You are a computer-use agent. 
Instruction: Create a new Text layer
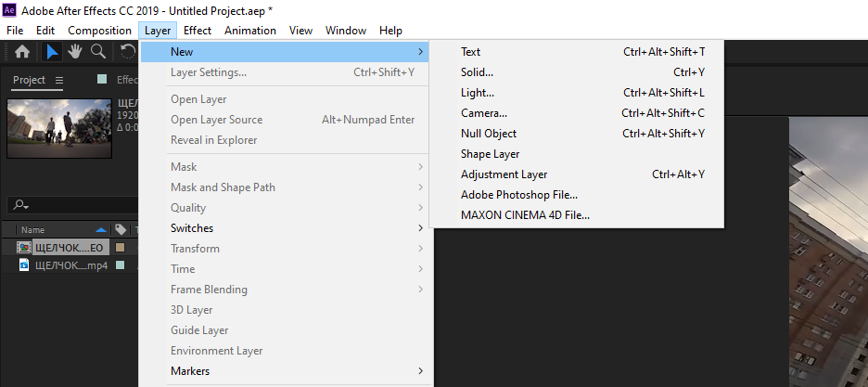pos(576,52)
